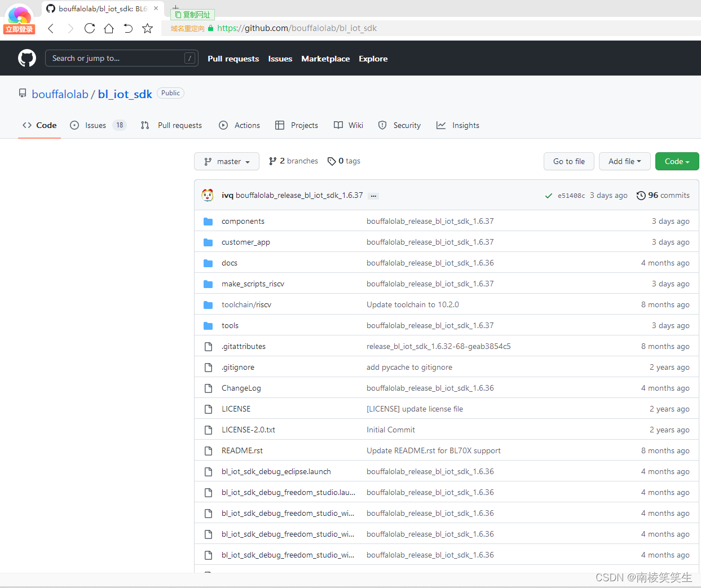Open the Actions tab
Screen dimensions: 701x588
240,125
